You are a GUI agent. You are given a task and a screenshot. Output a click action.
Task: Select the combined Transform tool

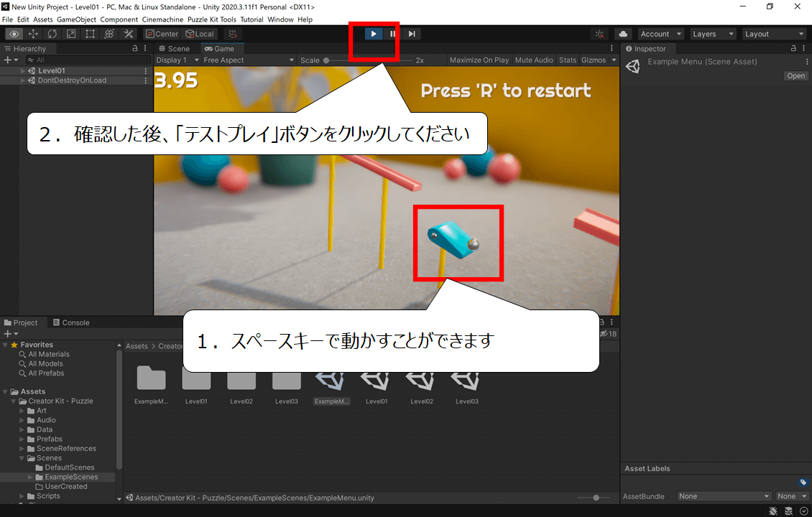(109, 34)
